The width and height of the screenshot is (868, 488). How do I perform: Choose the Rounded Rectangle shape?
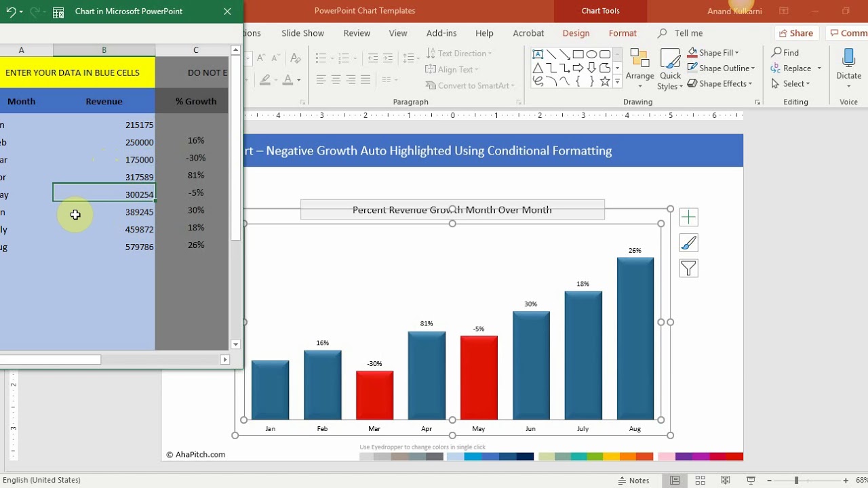605,54
